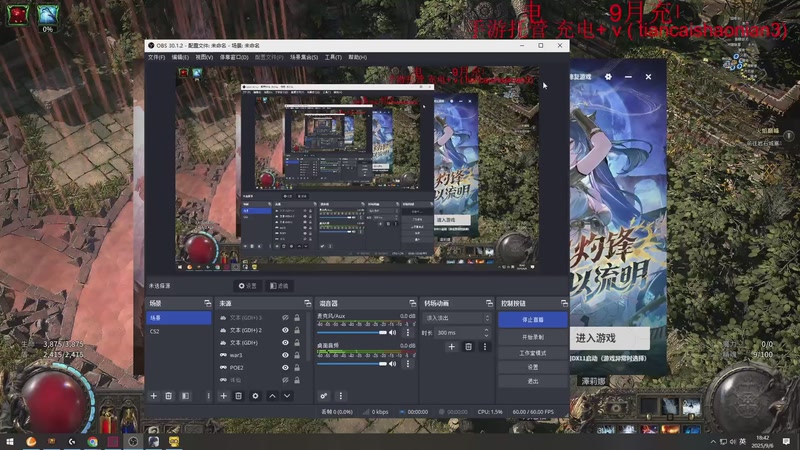Image resolution: width=800 pixels, height=450 pixels.
Task: Open the 工具(T) menu
Action: (333, 57)
